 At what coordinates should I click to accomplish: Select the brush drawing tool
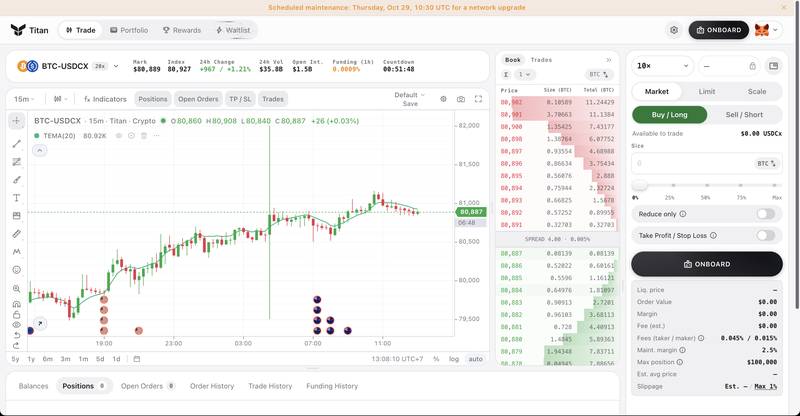(16, 180)
